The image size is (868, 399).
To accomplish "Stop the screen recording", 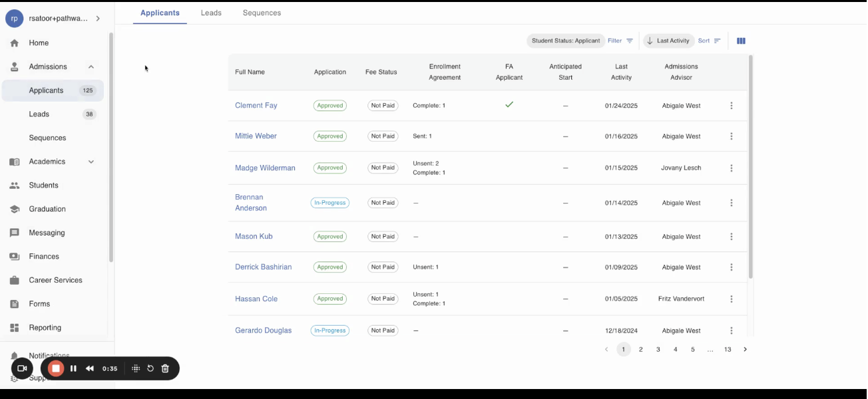I will pyautogui.click(x=56, y=368).
